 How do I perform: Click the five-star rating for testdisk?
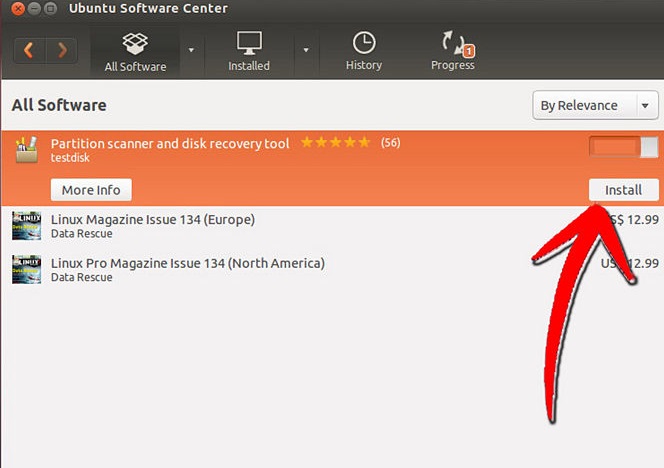tap(335, 142)
